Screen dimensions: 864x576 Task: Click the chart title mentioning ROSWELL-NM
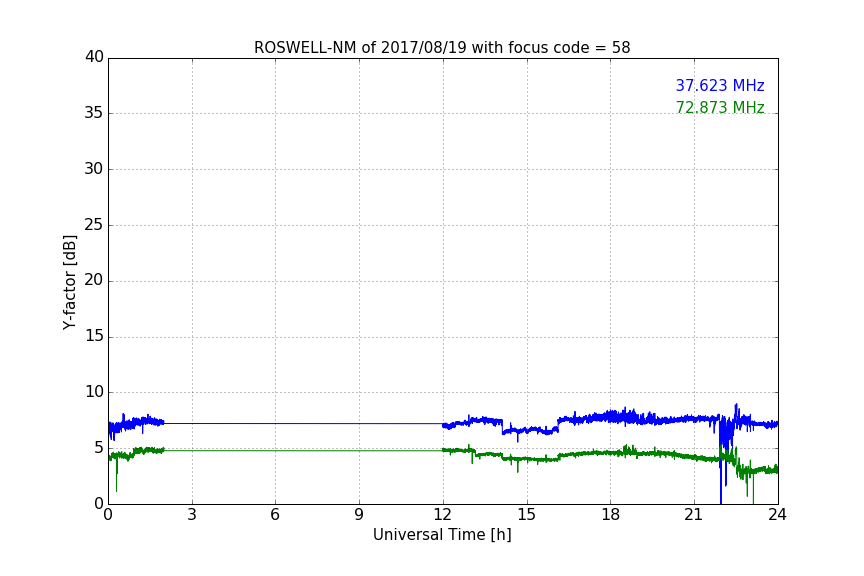(x=442, y=48)
